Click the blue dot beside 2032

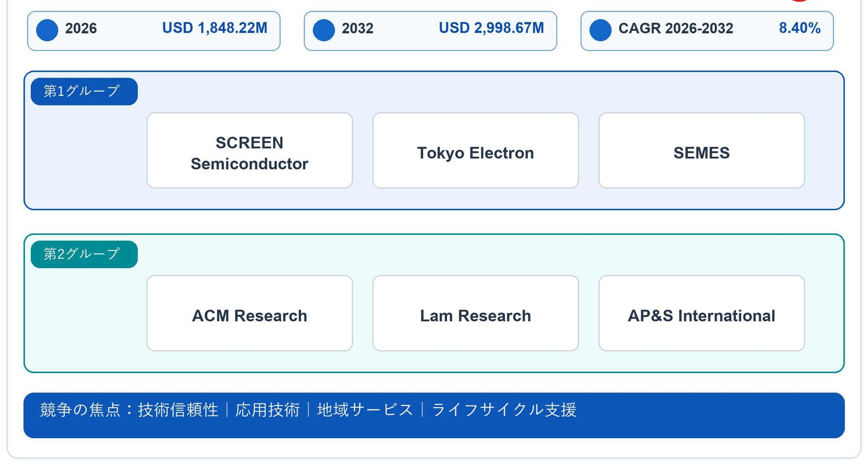pyautogui.click(x=324, y=30)
